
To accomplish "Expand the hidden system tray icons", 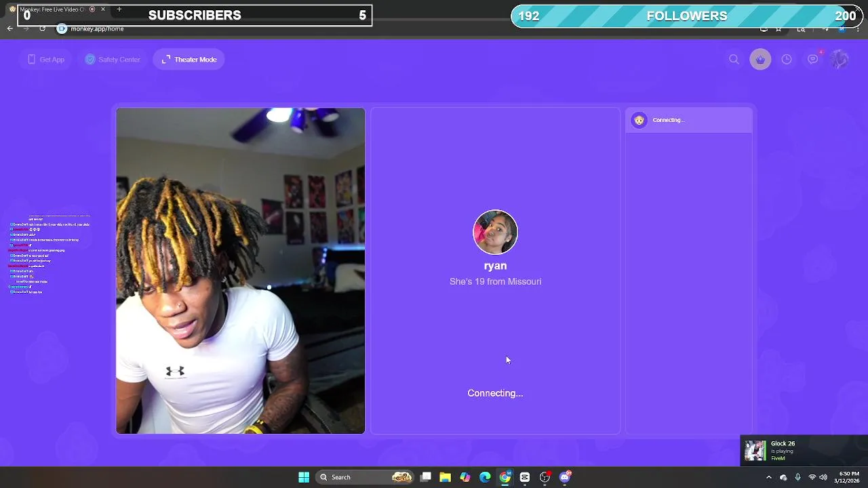I will point(768,477).
